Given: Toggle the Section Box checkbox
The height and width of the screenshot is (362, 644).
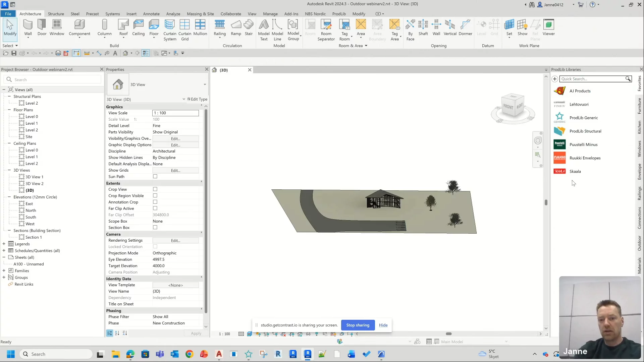Looking at the screenshot, I should (x=155, y=228).
